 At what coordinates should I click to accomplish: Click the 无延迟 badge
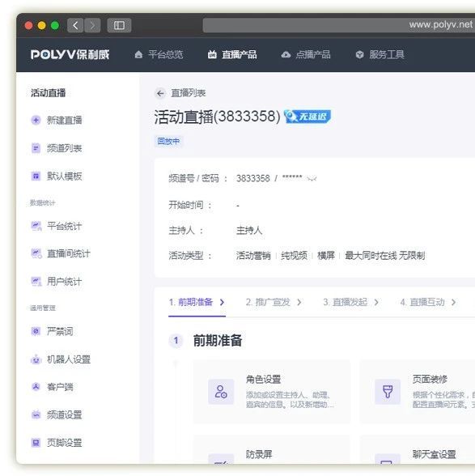307,117
